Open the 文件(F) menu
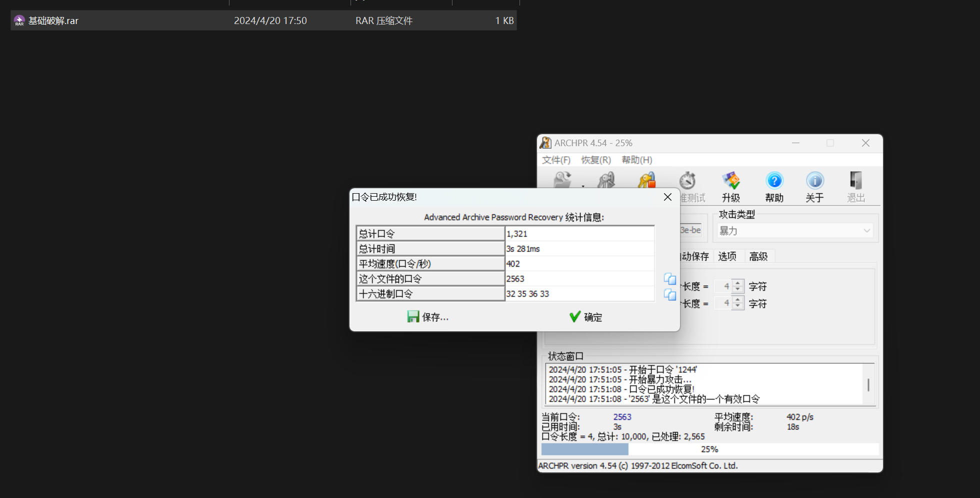Image resolution: width=980 pixels, height=498 pixels. pyautogui.click(x=556, y=160)
